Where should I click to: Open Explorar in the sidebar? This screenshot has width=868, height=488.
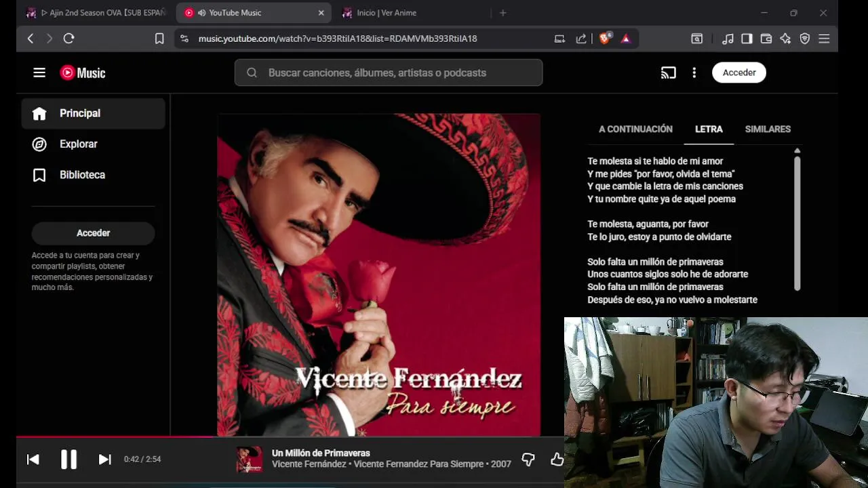pos(94,144)
